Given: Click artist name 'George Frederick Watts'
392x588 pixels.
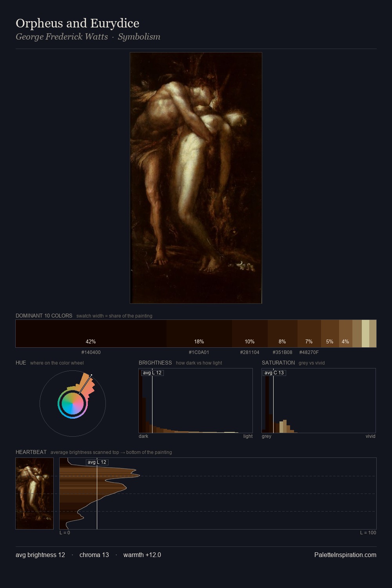Looking at the screenshot, I should [62, 36].
